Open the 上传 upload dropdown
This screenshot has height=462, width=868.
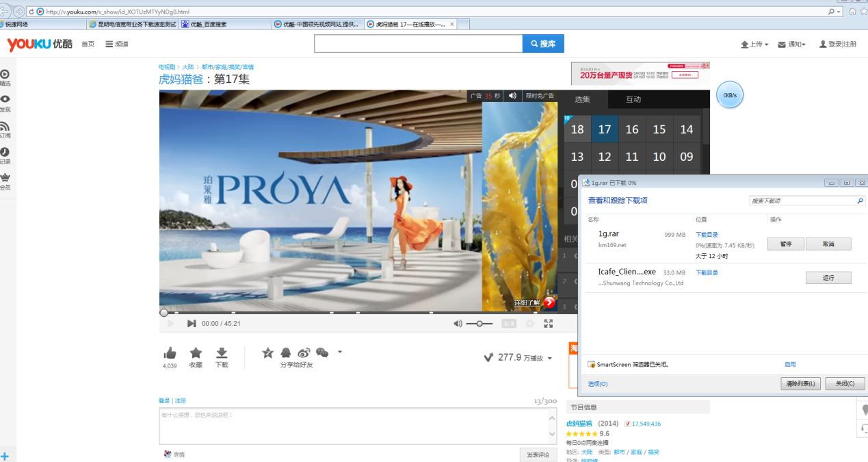point(754,44)
